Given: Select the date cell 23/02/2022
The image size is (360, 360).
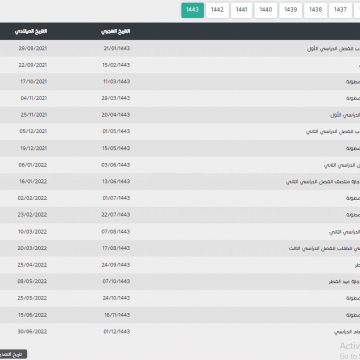Looking at the screenshot, I should [32, 215].
